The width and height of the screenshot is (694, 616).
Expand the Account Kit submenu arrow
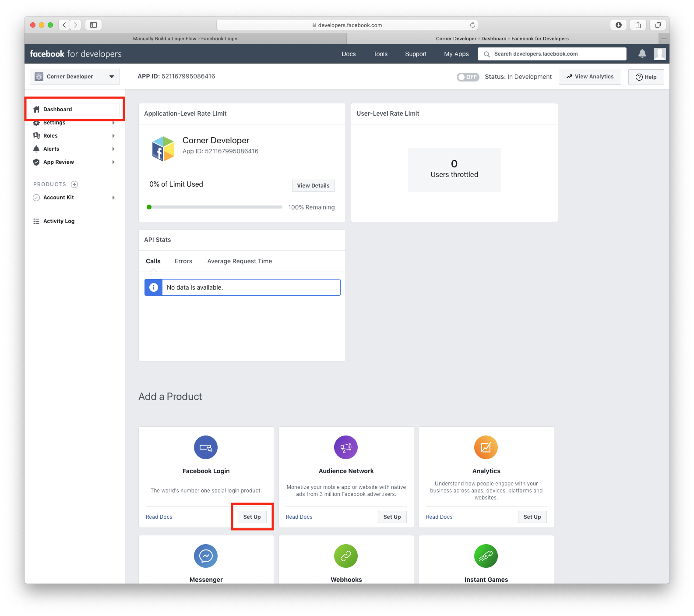coord(113,198)
